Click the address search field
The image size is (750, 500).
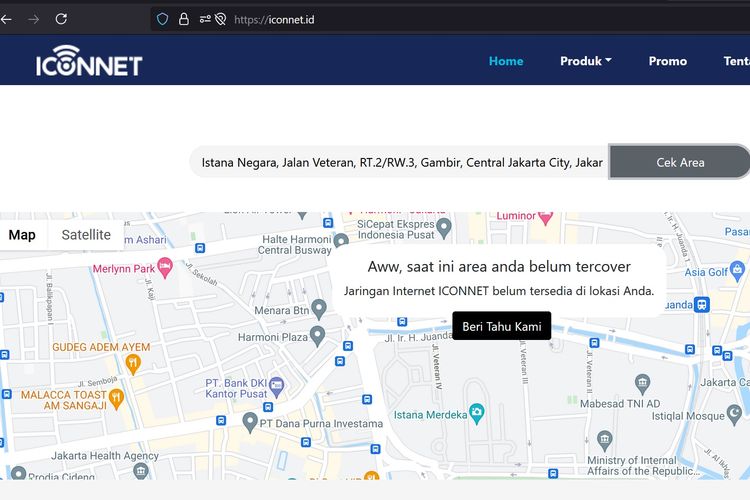coord(399,162)
